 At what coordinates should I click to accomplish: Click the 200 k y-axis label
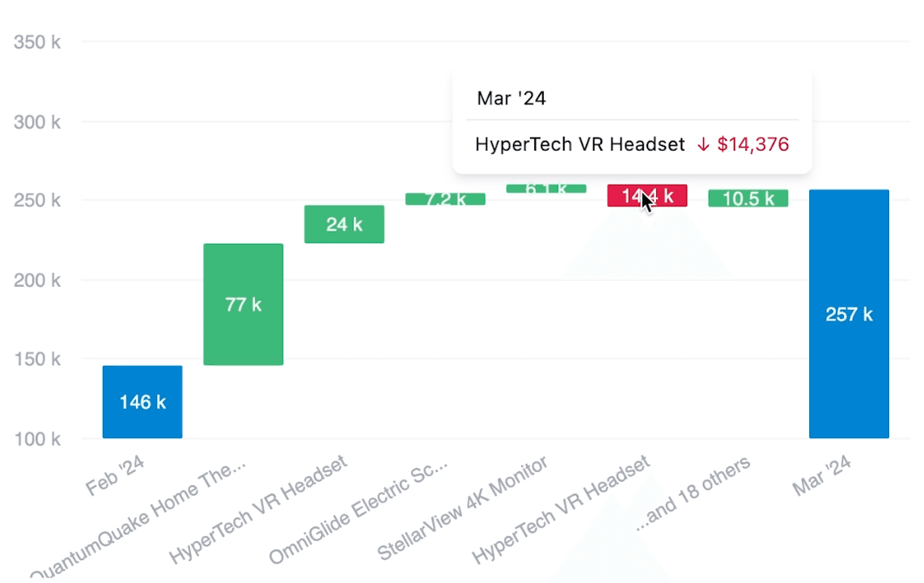click(x=38, y=281)
